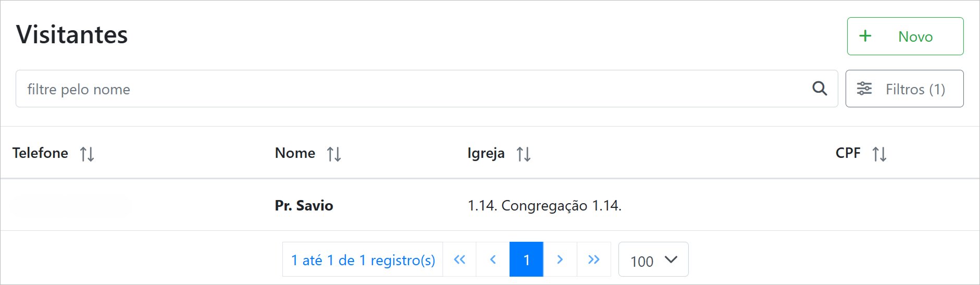Click the Telefone column header label
The height and width of the screenshot is (285, 980).
pos(40,153)
